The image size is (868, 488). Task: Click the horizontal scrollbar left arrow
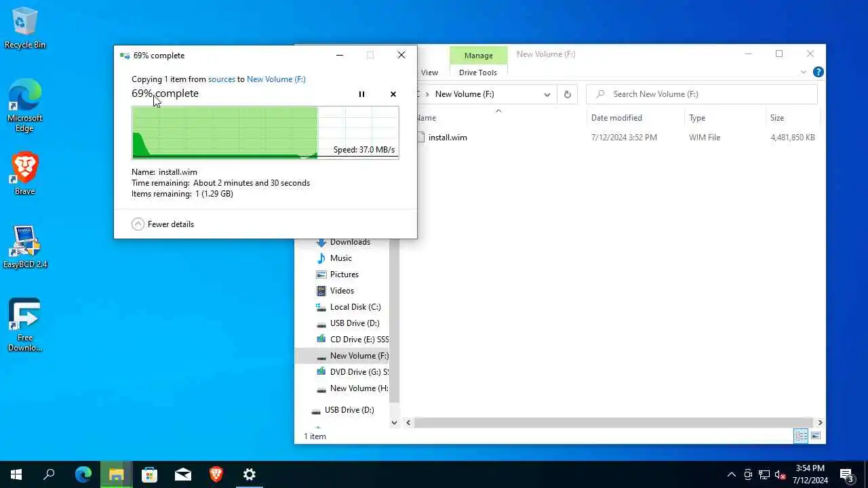coord(408,422)
